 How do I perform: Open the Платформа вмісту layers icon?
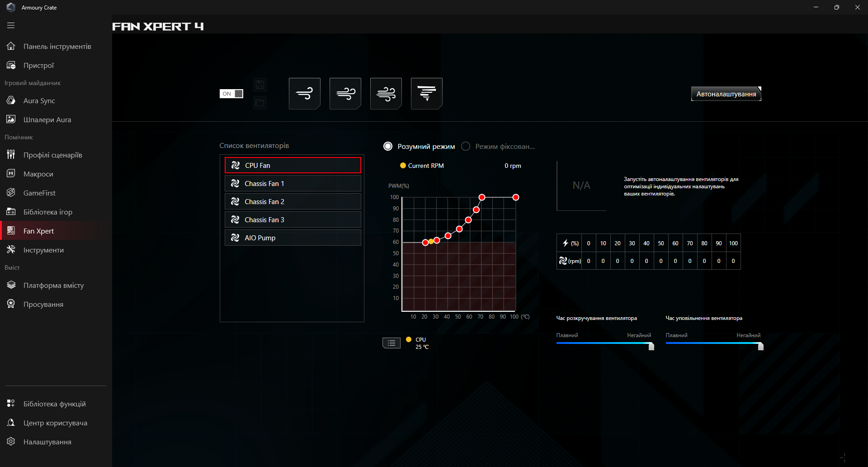click(x=11, y=285)
